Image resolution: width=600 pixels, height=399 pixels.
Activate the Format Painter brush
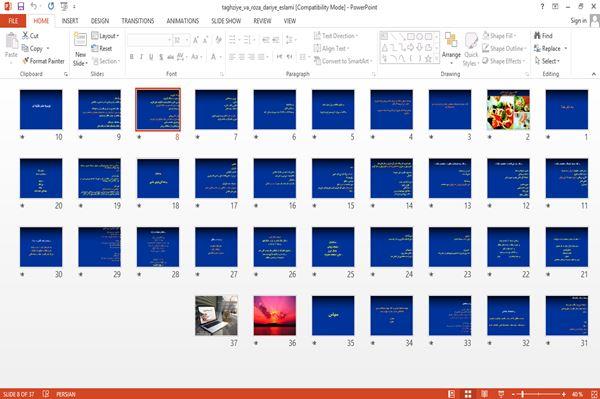[43, 61]
